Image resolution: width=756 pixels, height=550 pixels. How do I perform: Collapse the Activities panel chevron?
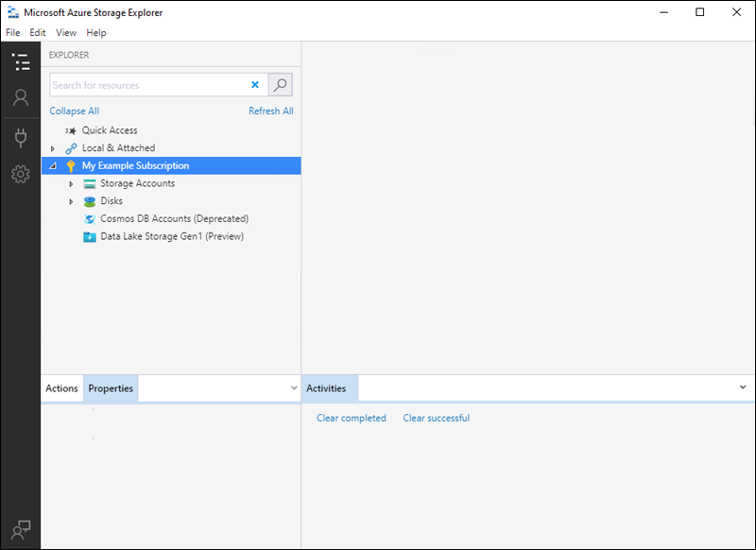point(743,387)
